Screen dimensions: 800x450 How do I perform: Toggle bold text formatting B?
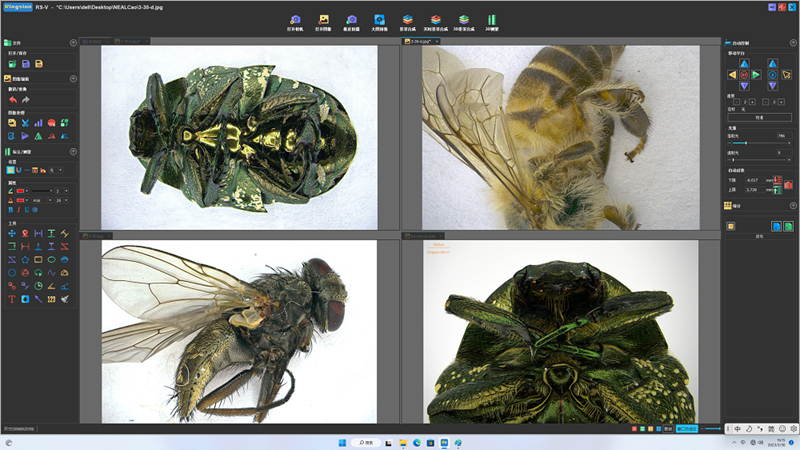point(11,210)
